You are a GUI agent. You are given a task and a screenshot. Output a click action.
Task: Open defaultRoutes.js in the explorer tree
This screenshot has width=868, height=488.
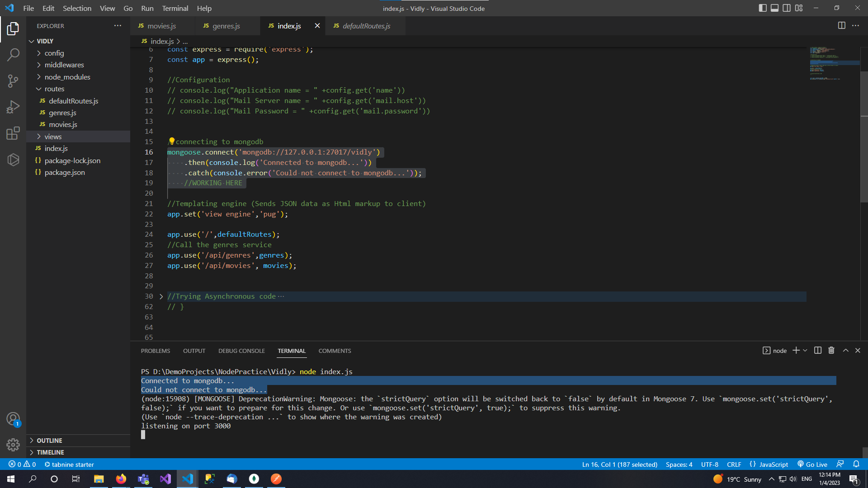tap(78, 101)
